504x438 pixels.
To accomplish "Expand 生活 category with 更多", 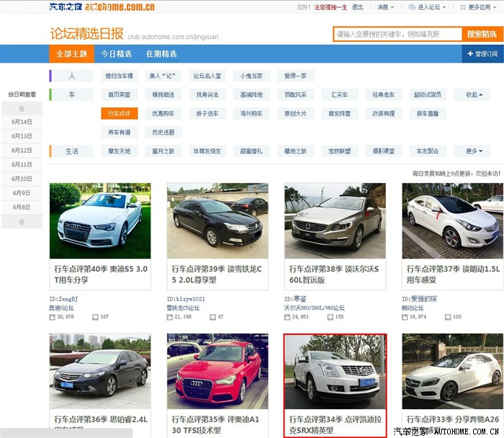I will click(x=474, y=151).
